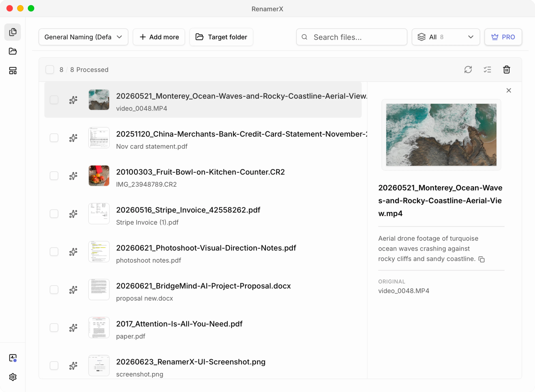Click the aerial drone footage description
Screen dimensions: 535x392
tap(428, 248)
